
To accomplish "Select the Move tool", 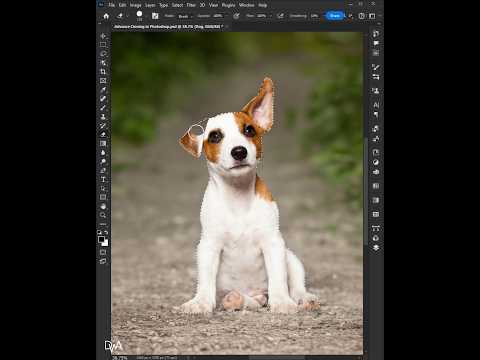I will (103, 36).
